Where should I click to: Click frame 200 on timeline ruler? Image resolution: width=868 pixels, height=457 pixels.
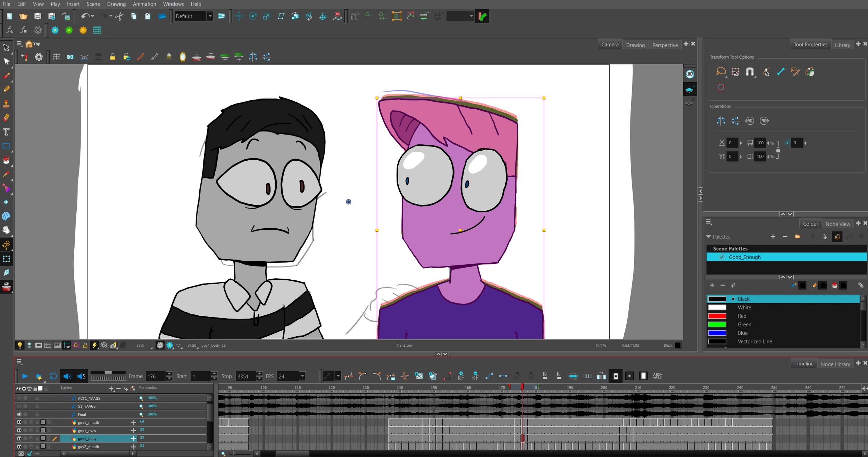pyautogui.click(x=604, y=387)
